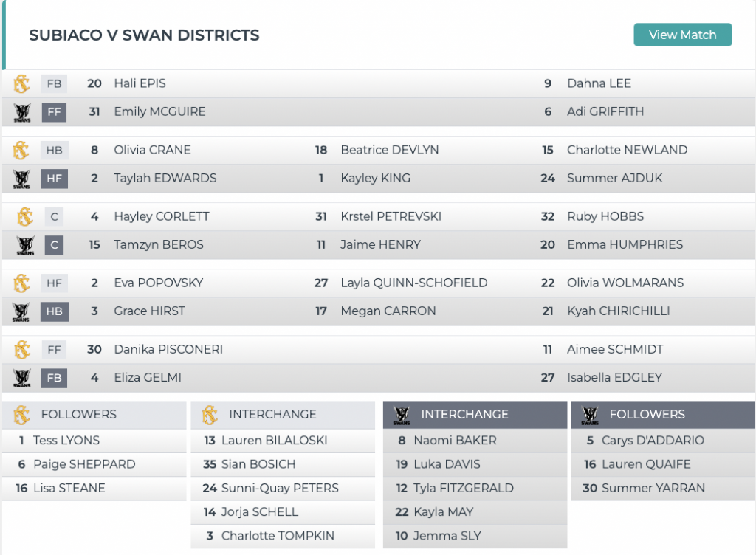Open player Kayley KING
Viewport: 756px width, 555px height.
tap(375, 178)
